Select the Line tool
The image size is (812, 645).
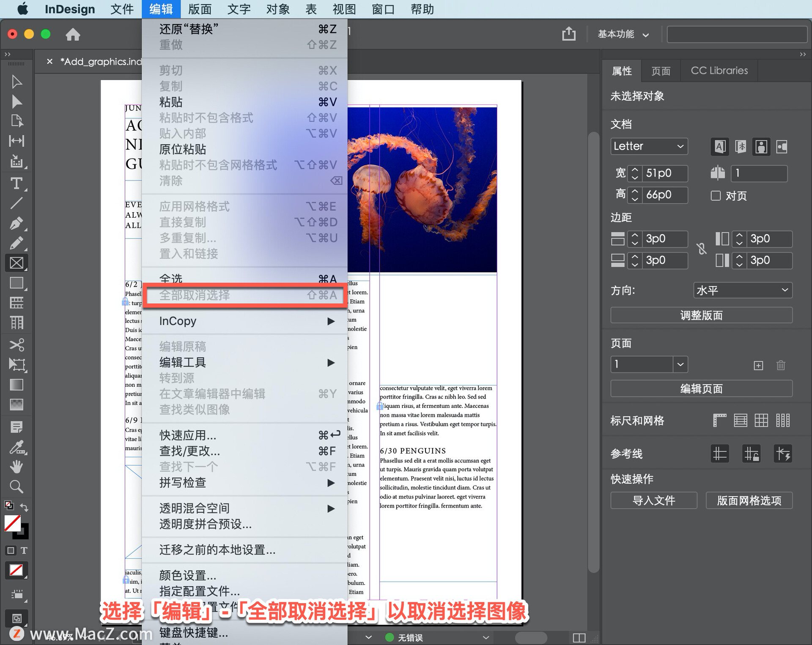pos(16,203)
